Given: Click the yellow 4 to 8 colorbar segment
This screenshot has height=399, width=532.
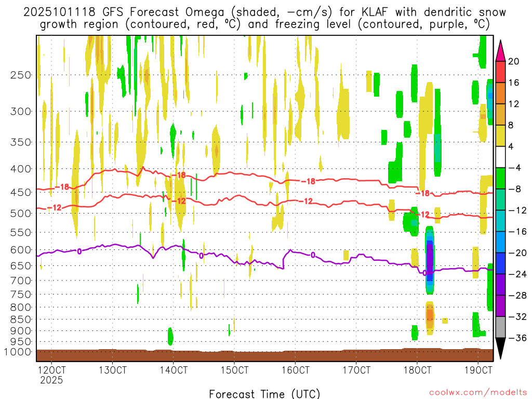Looking at the screenshot, I should 500,136.
